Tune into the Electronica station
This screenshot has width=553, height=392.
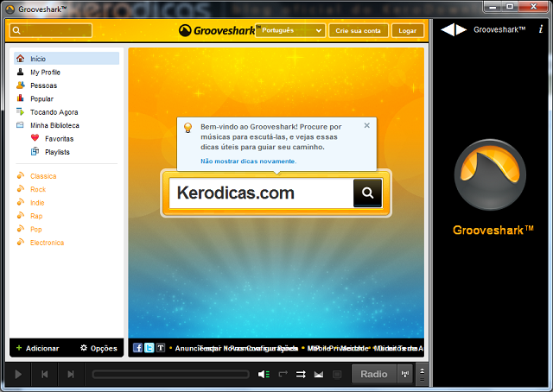click(x=47, y=243)
